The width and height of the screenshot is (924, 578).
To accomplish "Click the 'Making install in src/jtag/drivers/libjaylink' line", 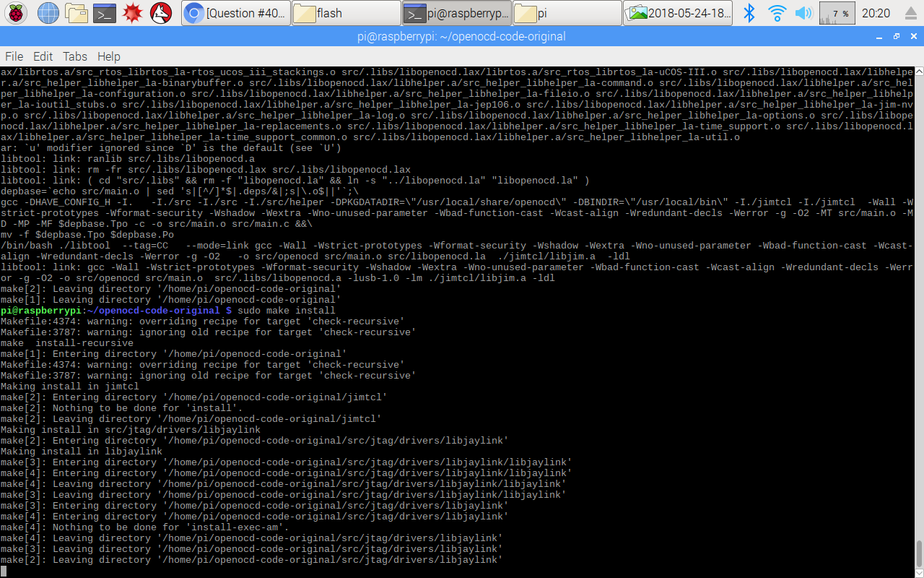I will pyautogui.click(x=131, y=430).
